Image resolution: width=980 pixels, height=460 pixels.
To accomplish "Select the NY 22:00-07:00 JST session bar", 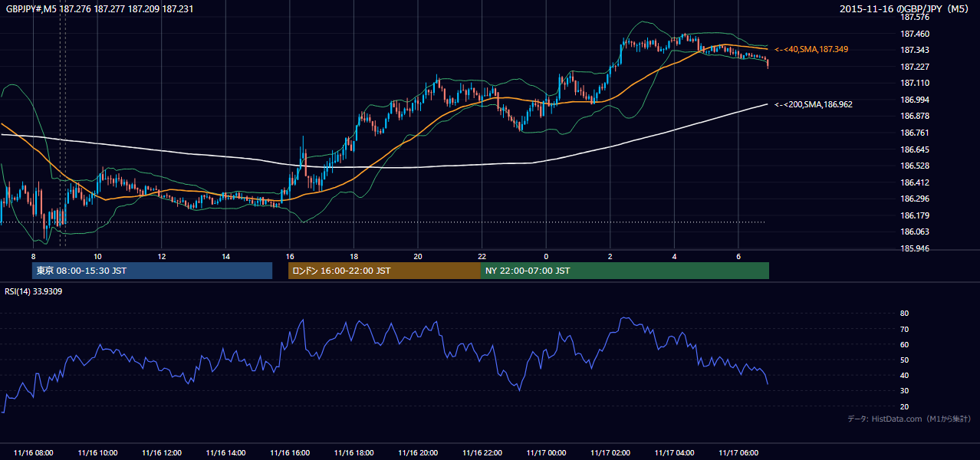I will 625,271.
